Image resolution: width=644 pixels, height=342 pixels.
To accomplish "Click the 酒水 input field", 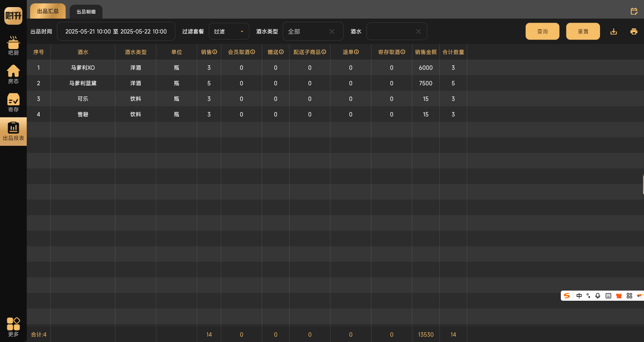I will click(397, 31).
